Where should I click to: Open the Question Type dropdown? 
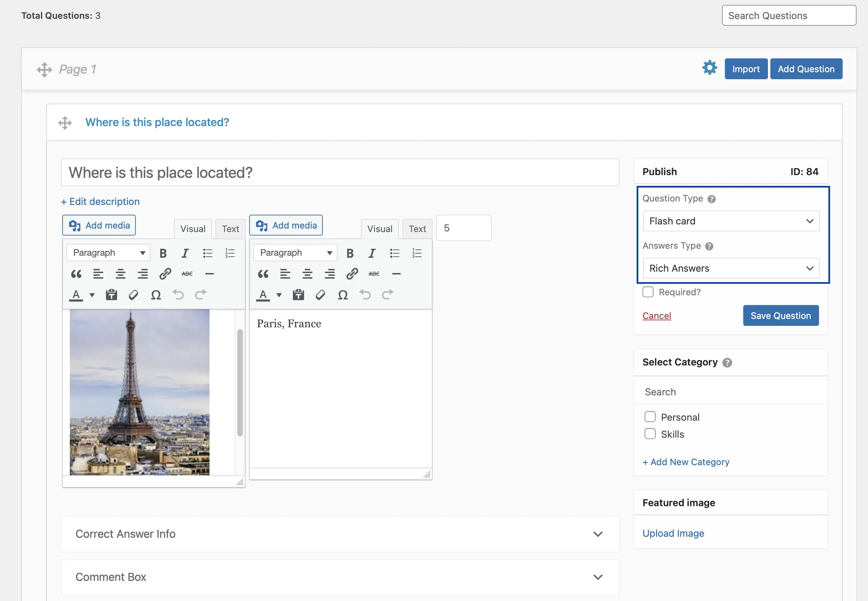(x=730, y=220)
